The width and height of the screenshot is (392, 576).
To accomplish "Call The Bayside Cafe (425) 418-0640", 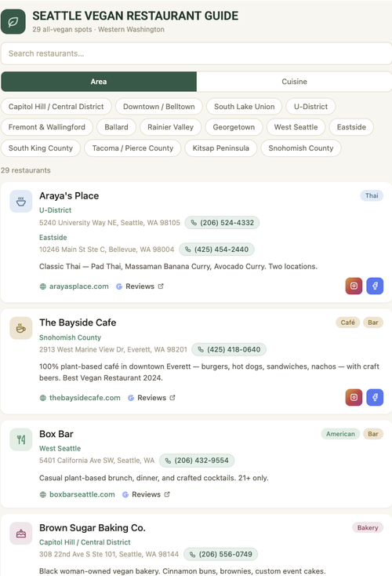I will coord(229,350).
